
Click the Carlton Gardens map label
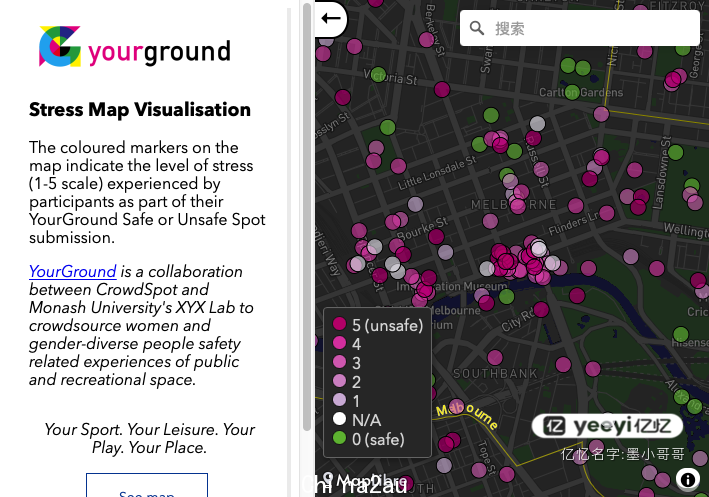tap(581, 93)
